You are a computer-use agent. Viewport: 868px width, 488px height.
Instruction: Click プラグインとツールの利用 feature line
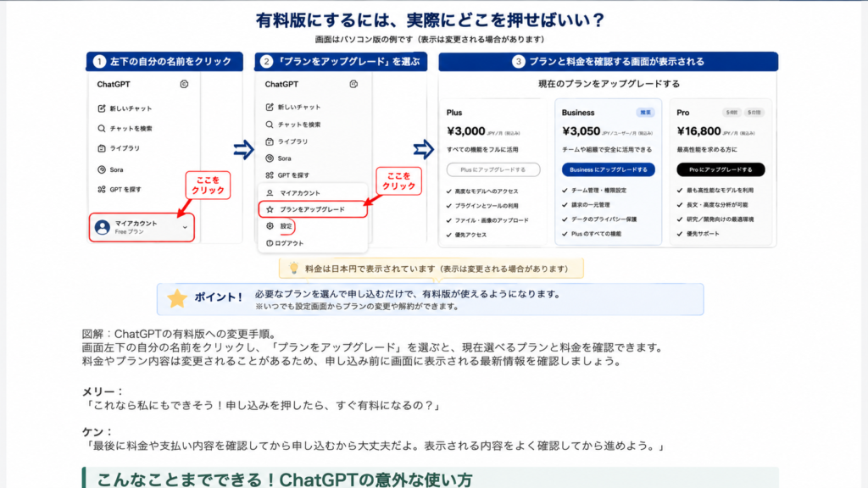[486, 206]
